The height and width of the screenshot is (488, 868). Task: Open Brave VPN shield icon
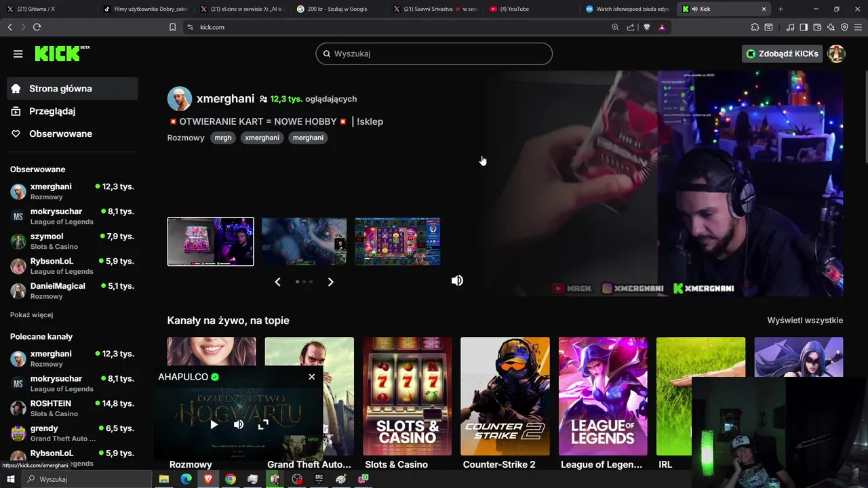[844, 27]
